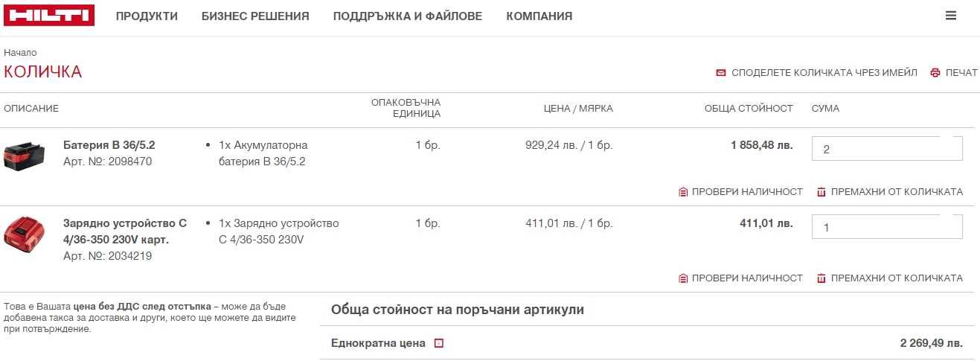
Task: Open ПОДДРЪЖКА И ФАЙЛОВЕ menu
Action: pyautogui.click(x=407, y=16)
